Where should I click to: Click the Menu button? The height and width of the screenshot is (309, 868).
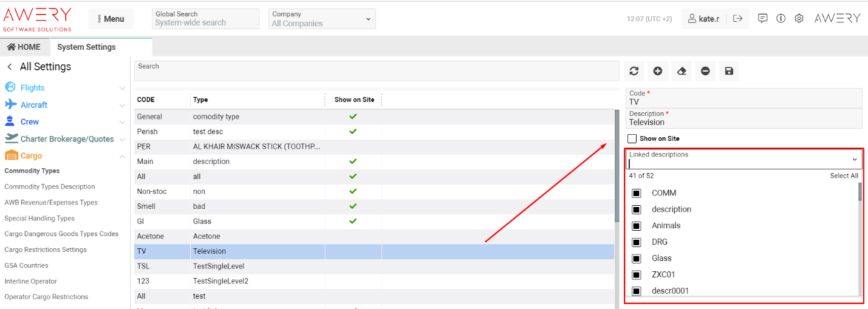[x=111, y=19]
